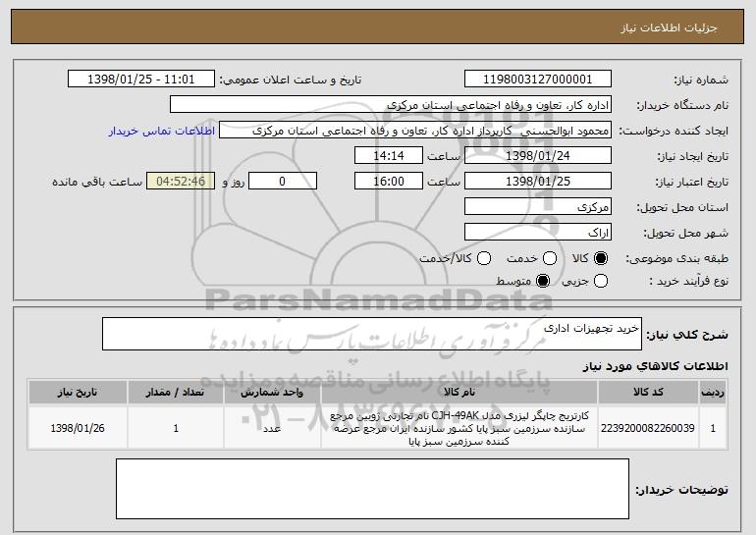Click the نوع فرآیند خرید label
The width and height of the screenshot is (756, 535).
(x=688, y=281)
